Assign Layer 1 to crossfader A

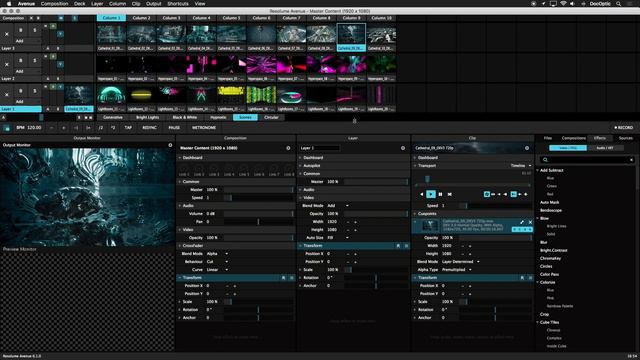coord(48,109)
